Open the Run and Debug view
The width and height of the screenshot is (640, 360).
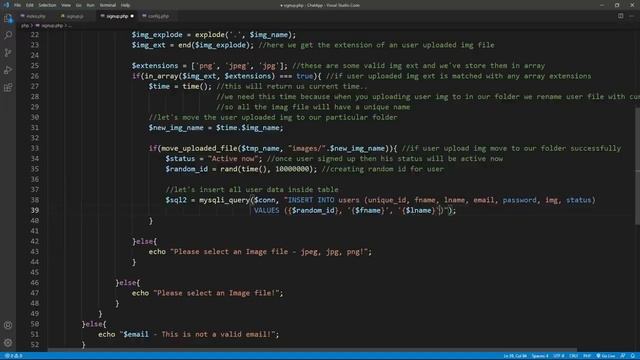click(x=8, y=70)
